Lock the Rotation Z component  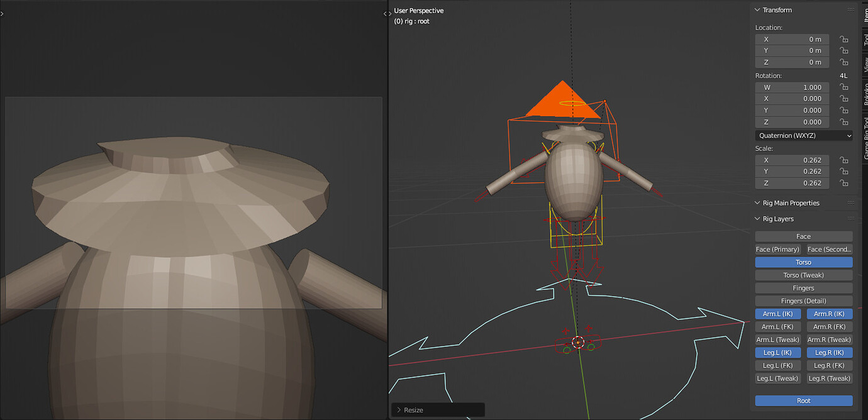point(843,122)
